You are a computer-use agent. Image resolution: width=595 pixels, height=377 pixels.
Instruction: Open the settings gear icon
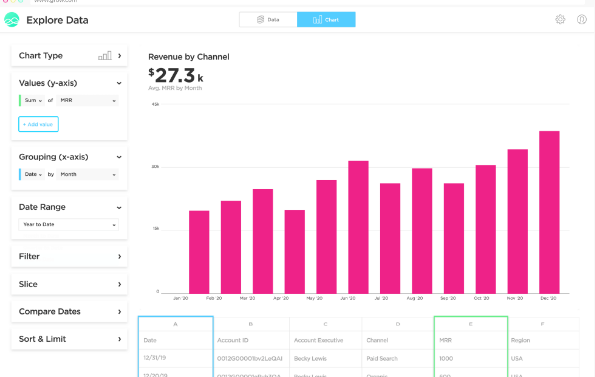coord(560,19)
